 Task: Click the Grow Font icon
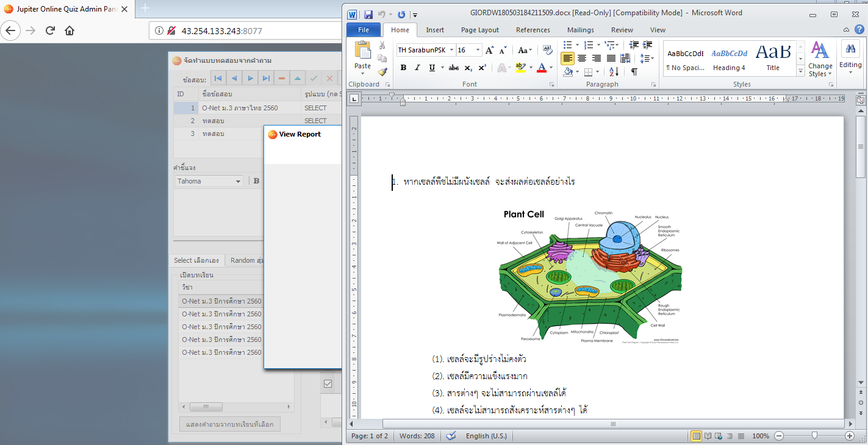point(489,50)
